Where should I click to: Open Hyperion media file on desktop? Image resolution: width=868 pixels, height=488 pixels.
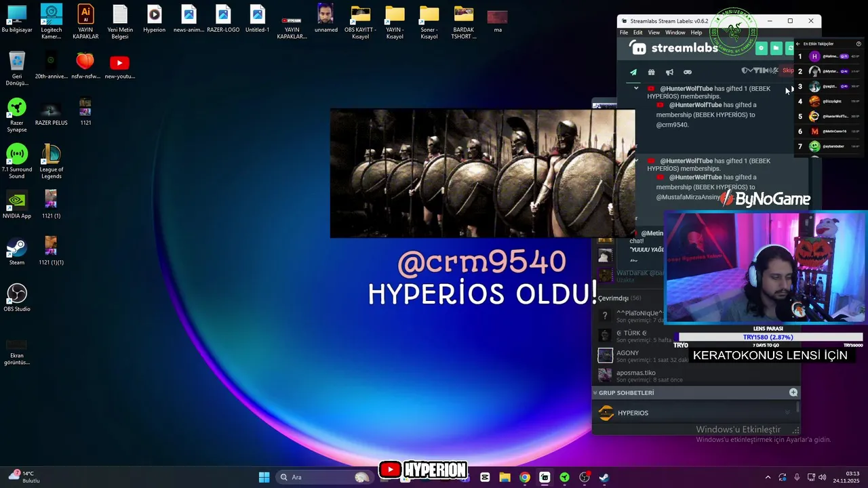point(155,19)
